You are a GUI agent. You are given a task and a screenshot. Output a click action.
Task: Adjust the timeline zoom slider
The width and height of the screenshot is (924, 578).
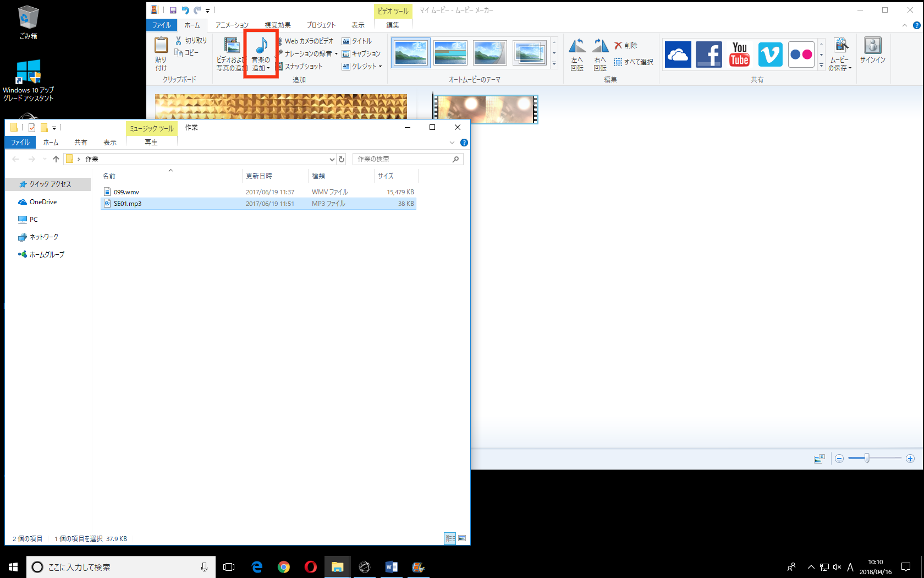pos(867,459)
